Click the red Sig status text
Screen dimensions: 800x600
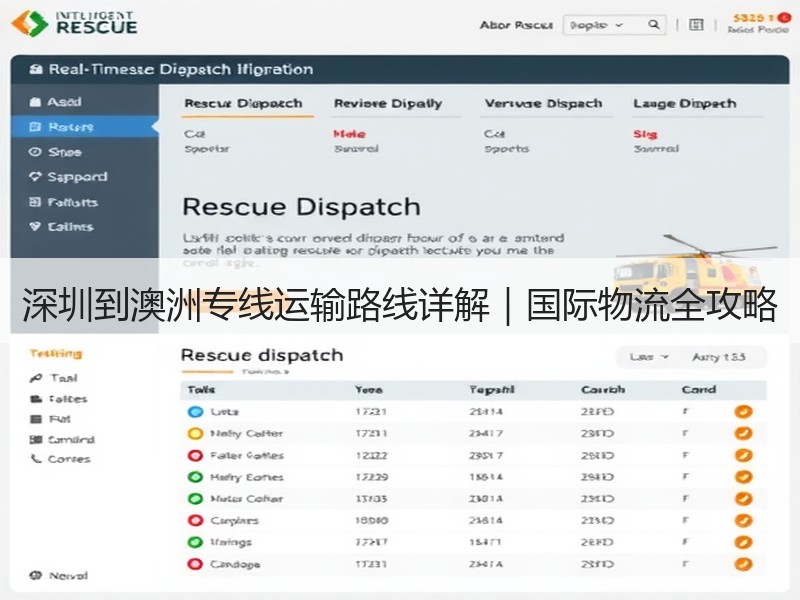pyautogui.click(x=645, y=134)
